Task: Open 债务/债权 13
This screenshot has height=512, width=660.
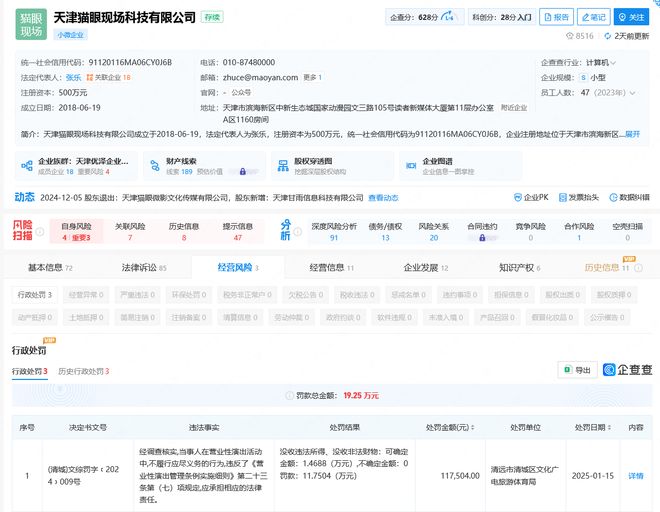Action: pyautogui.click(x=385, y=232)
